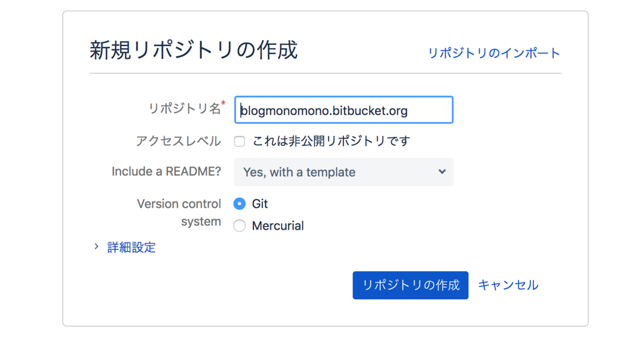Viewport: 644px width, 338px height.
Task: Click the Include a README? label
Action: point(166,171)
